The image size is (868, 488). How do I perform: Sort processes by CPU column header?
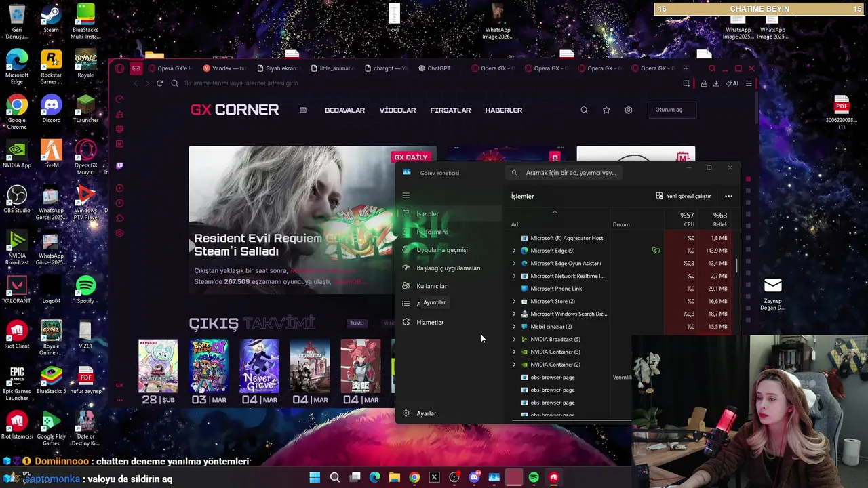pos(687,220)
